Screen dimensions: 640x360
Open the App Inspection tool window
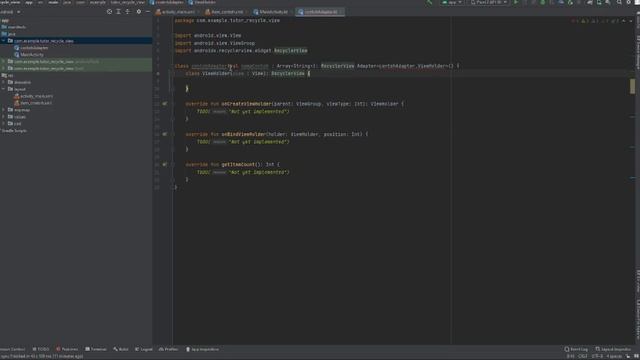tap(202, 349)
